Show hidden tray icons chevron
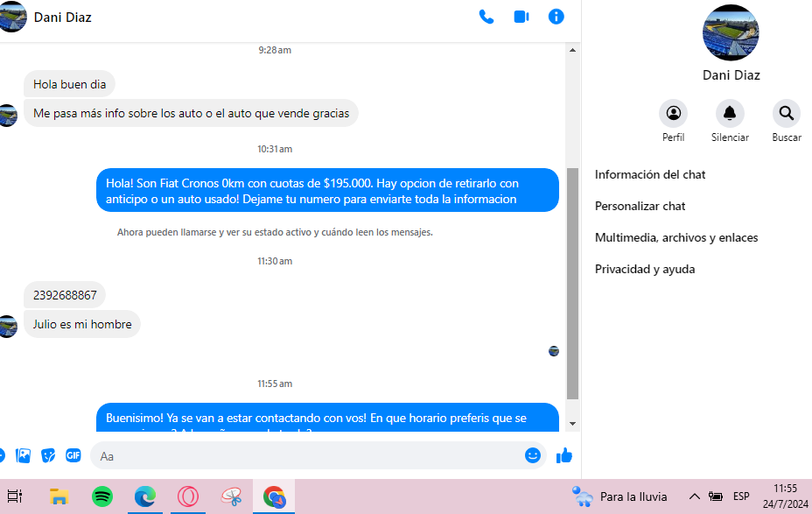This screenshot has width=812, height=514. click(694, 496)
